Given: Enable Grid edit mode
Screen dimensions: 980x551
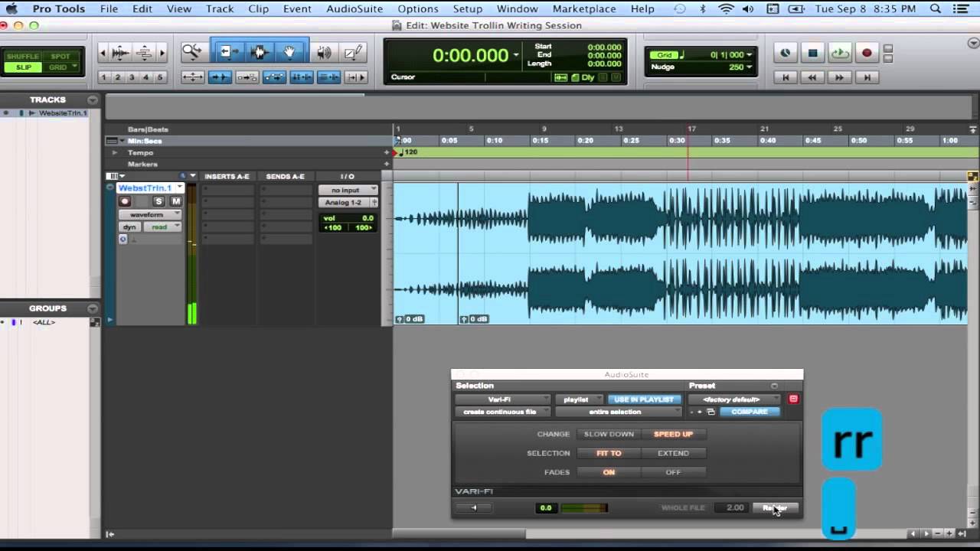Looking at the screenshot, I should click(60, 67).
